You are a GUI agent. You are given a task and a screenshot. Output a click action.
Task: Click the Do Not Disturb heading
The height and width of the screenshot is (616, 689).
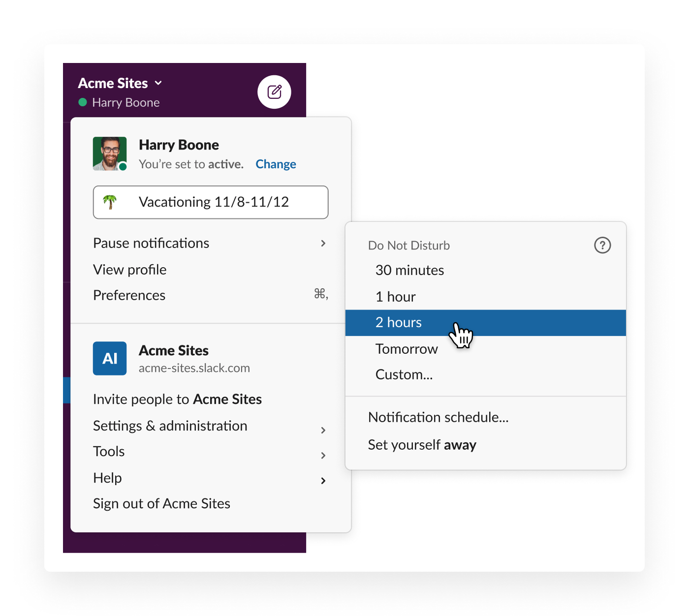click(408, 246)
